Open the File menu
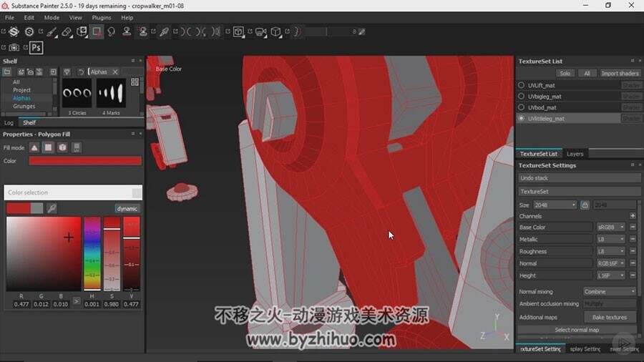This screenshot has width=644, height=362. [9, 18]
